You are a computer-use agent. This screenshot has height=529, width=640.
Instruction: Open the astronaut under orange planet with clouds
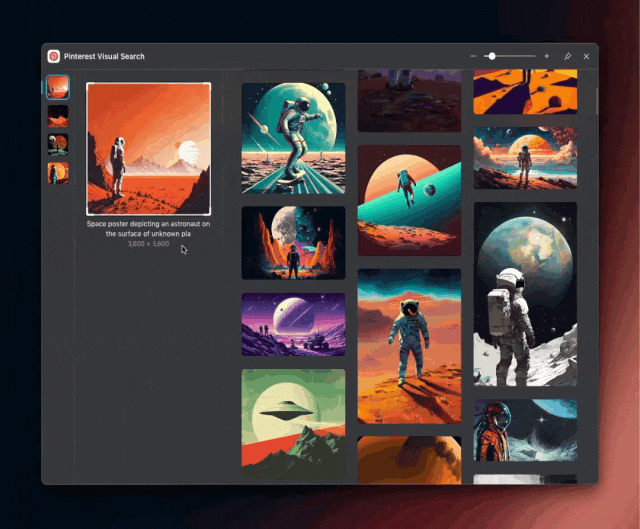525,158
